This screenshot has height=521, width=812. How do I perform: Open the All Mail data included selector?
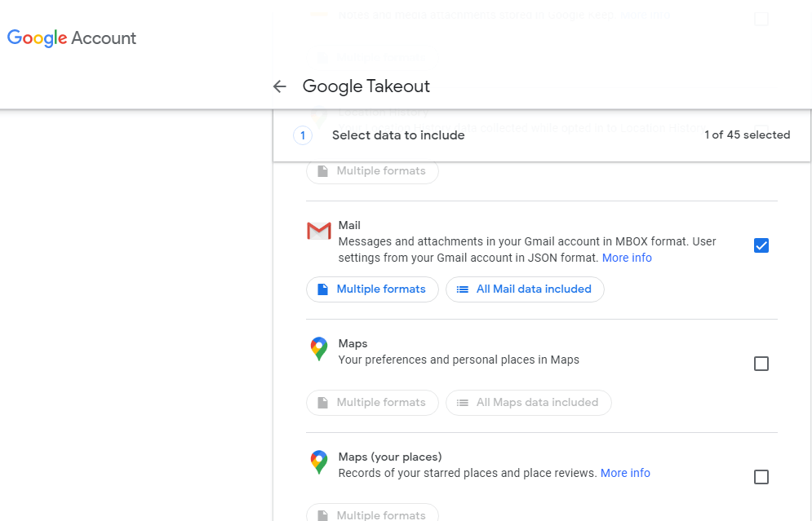[x=525, y=289]
